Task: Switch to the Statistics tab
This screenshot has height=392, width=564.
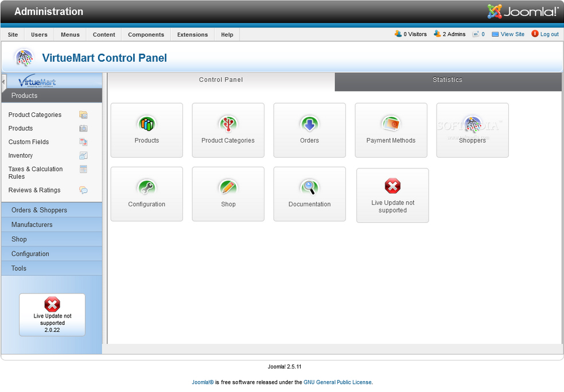Action: (x=448, y=82)
